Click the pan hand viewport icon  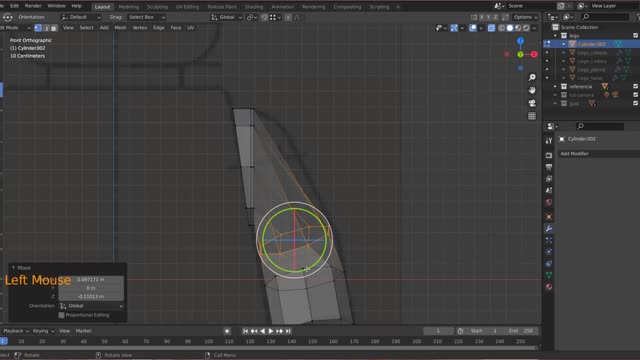click(532, 90)
